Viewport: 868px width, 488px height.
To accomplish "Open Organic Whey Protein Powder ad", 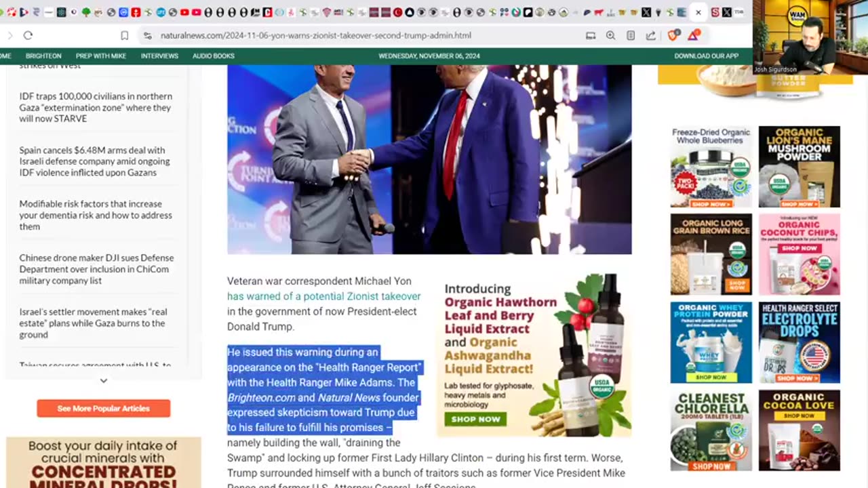I will [x=711, y=342].
